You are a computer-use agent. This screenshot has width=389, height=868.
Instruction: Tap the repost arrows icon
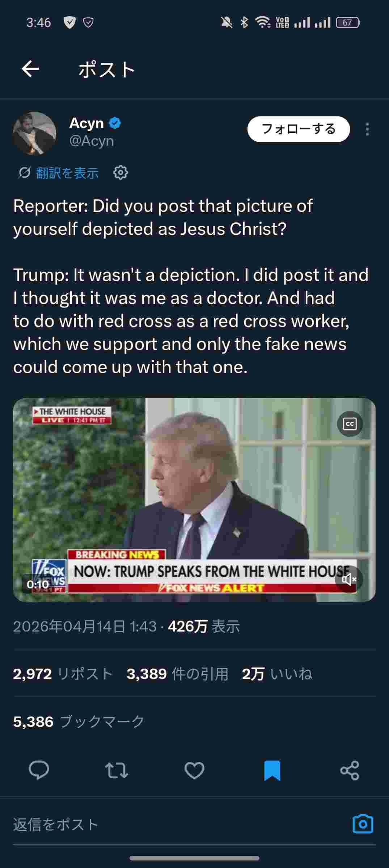click(117, 770)
